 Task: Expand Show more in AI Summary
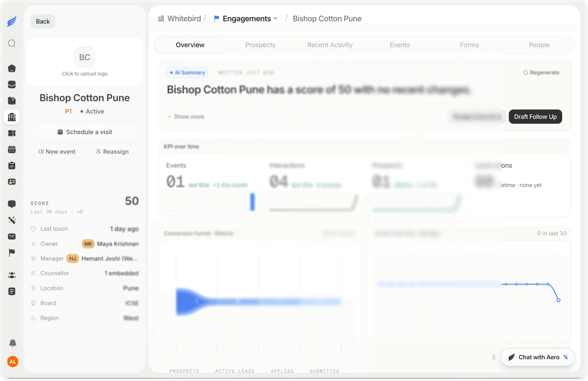[186, 117]
